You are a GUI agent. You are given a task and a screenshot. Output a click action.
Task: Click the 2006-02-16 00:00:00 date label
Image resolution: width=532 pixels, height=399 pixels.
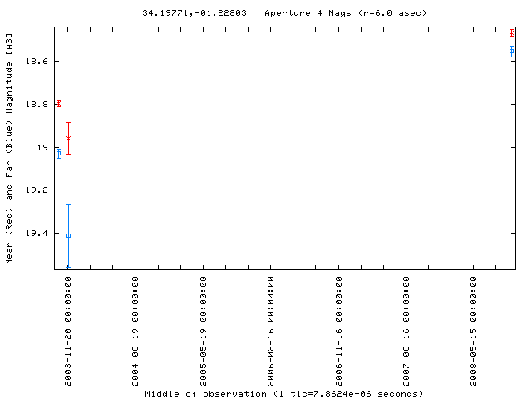pos(270,331)
